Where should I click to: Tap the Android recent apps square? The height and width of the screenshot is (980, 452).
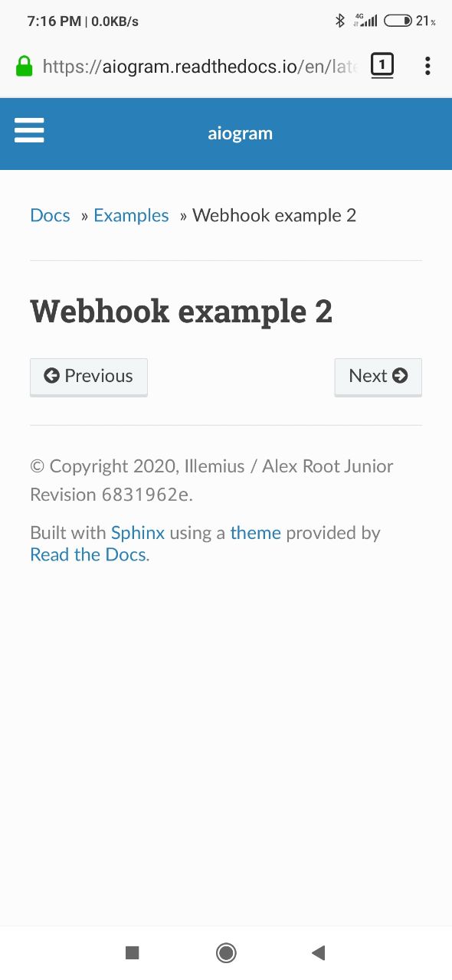coord(132,952)
